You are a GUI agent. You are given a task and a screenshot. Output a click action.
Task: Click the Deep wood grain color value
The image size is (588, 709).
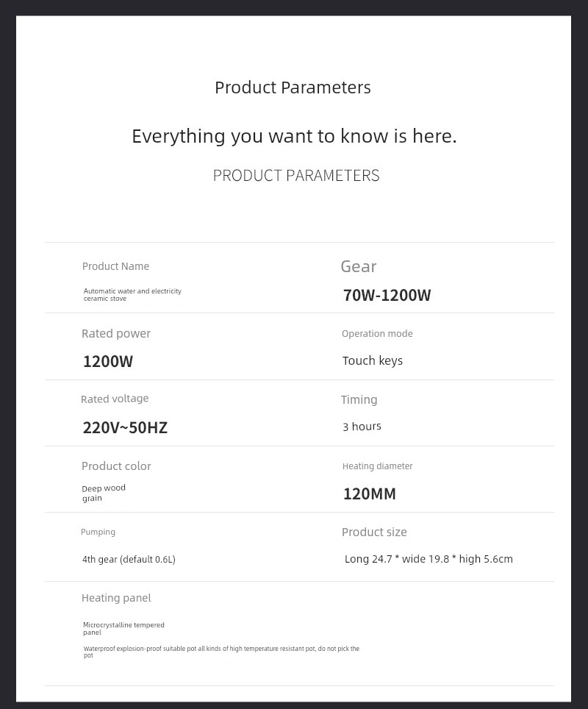point(103,493)
